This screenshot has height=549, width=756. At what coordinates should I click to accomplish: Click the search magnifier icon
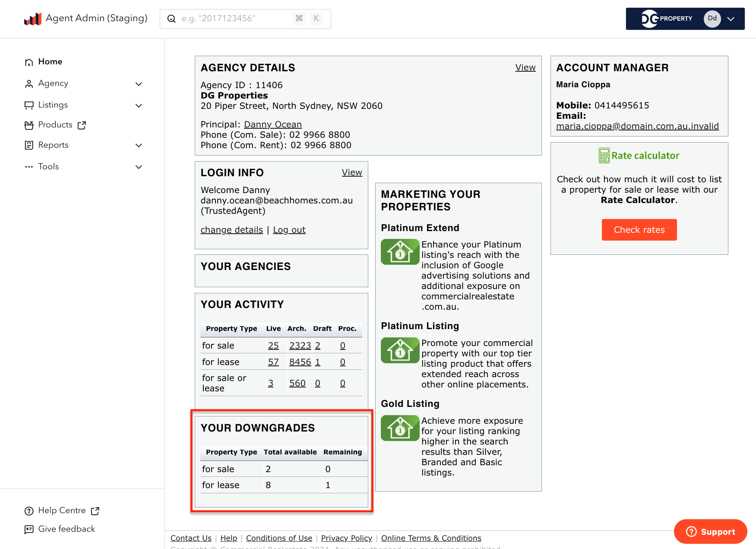coord(171,19)
